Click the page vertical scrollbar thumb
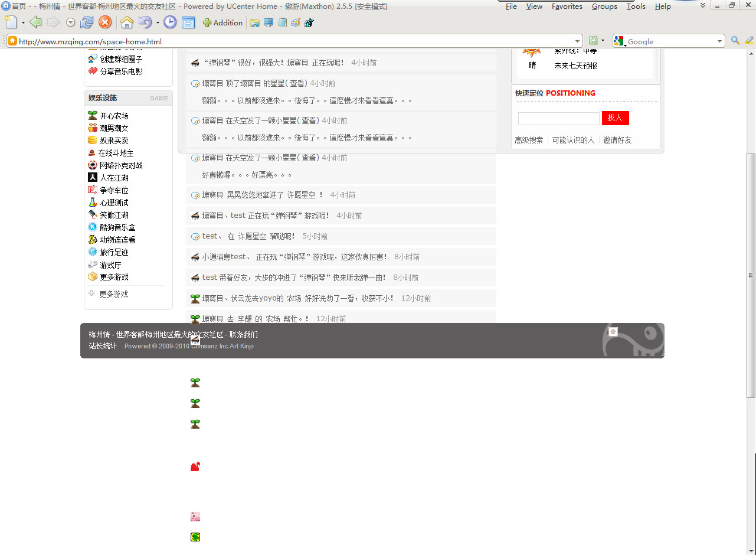 click(751, 275)
